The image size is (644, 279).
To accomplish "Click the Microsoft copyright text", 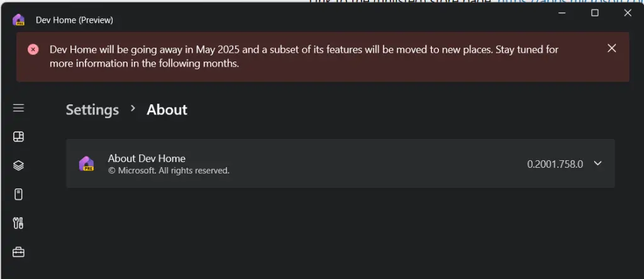I will pos(169,170).
